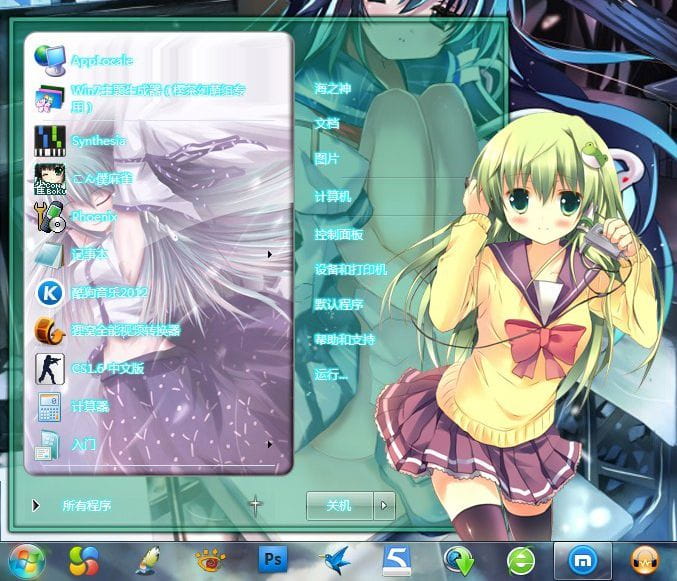Open 控制面板 from the right pane
This screenshot has width=677, height=581.
pos(339,234)
